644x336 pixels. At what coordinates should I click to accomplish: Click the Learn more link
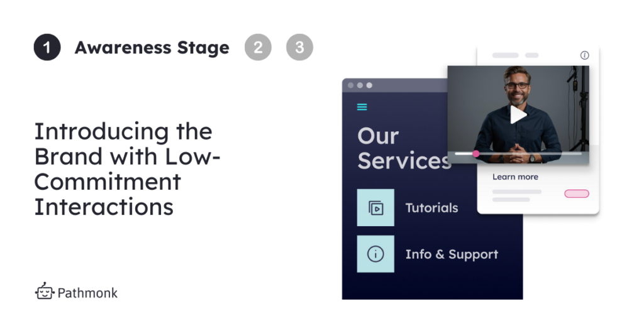click(515, 176)
